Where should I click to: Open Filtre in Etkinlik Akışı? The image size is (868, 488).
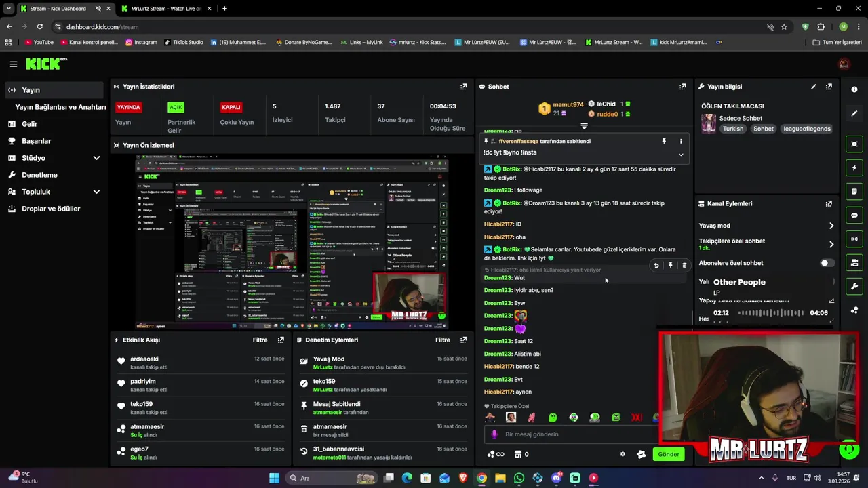point(260,340)
